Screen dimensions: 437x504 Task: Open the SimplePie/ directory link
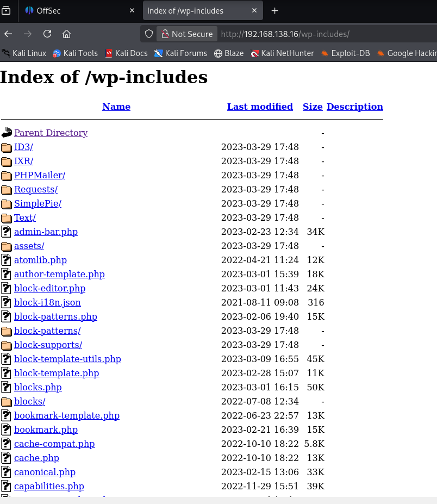pos(38,203)
